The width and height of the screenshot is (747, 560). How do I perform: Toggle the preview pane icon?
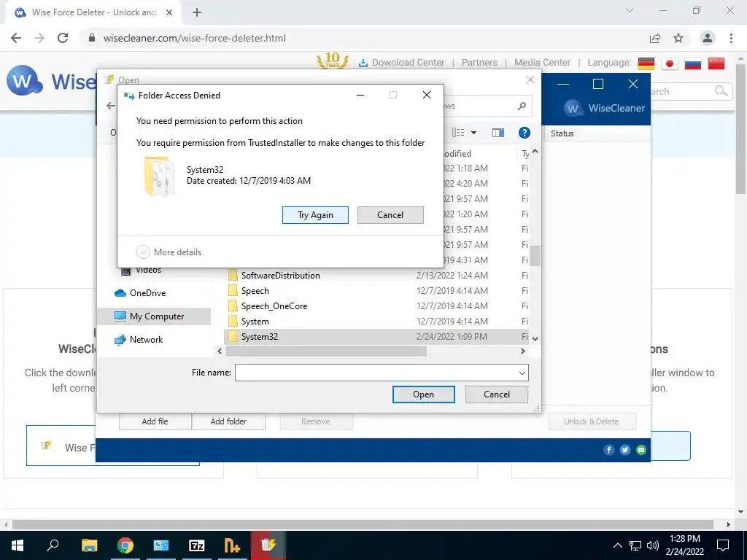click(x=498, y=133)
